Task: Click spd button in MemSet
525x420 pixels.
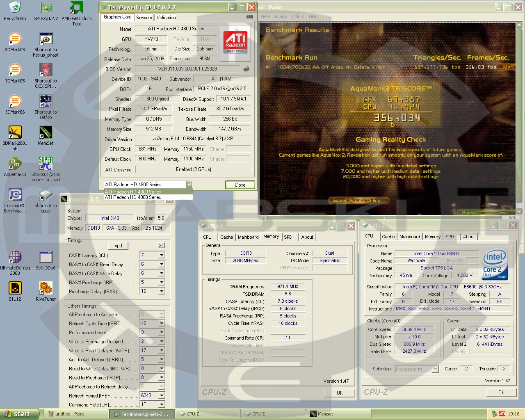Action: point(119,246)
